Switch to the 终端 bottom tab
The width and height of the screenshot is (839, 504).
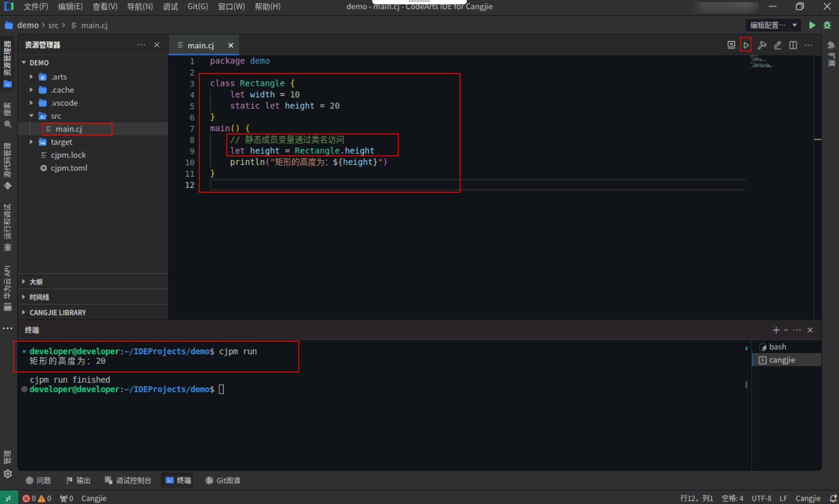[178, 480]
